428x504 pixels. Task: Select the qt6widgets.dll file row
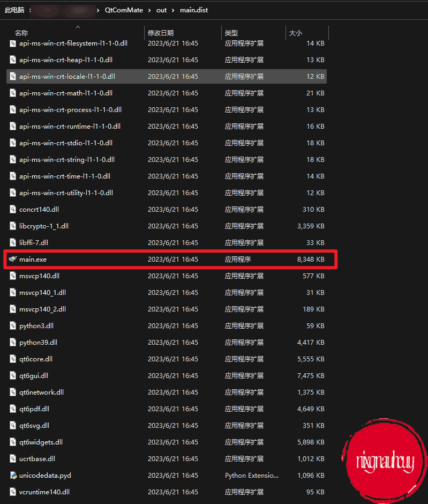167,442
